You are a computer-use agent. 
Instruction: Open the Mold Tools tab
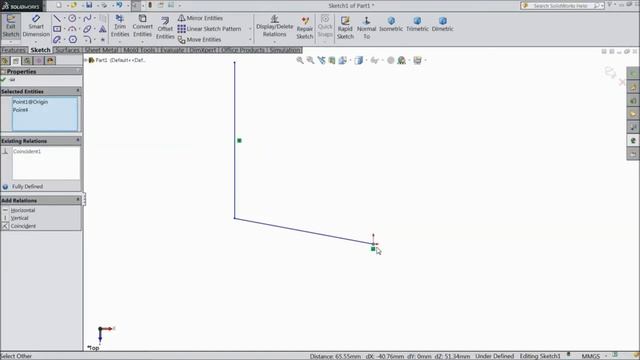[x=140, y=50]
